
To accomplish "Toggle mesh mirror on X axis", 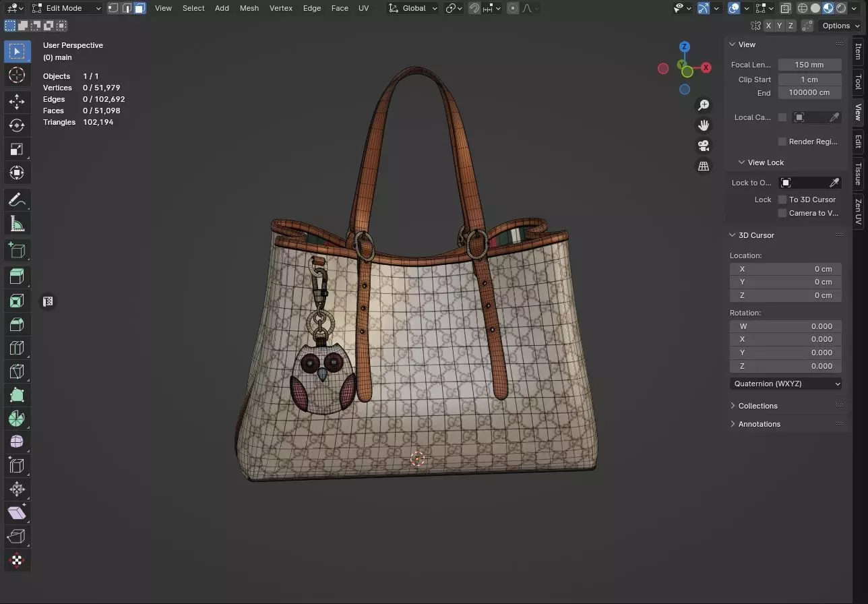I will [768, 26].
